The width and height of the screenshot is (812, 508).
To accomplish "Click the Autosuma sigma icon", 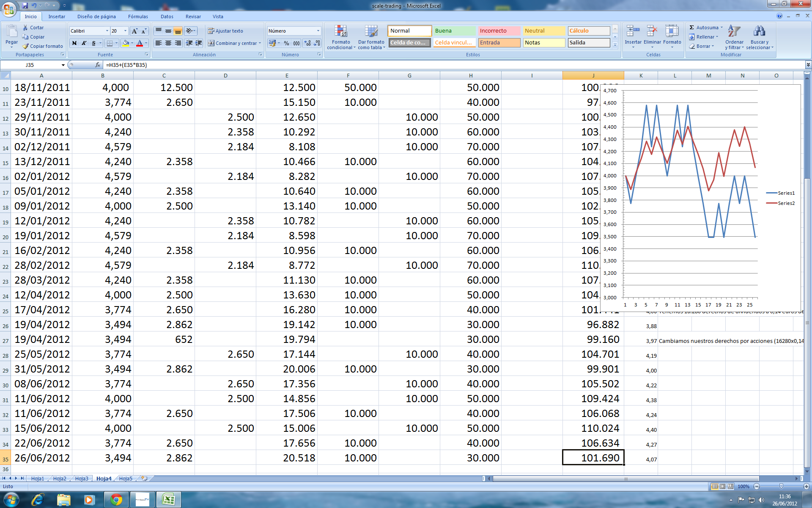I will click(x=692, y=28).
